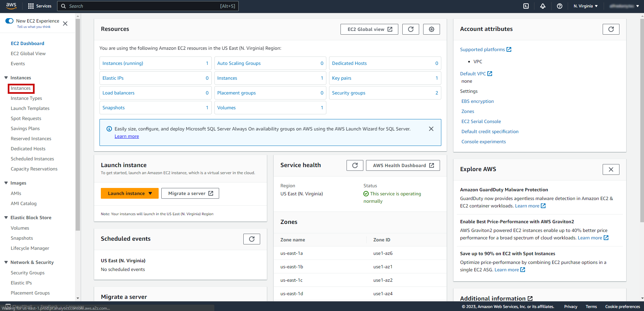644x311 pixels.
Task: Open EC2 Global View in sidebar
Action: tap(28, 53)
